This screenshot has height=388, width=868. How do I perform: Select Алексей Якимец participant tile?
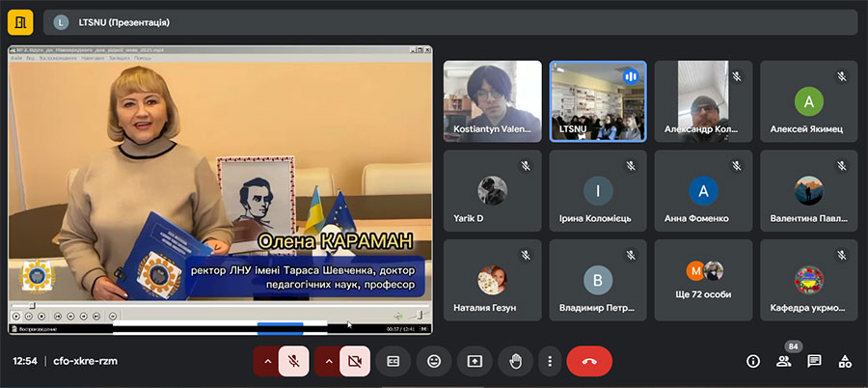pyautogui.click(x=809, y=101)
